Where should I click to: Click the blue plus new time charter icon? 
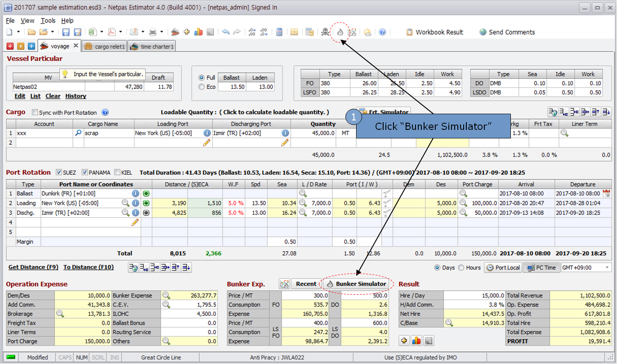pos(31,46)
